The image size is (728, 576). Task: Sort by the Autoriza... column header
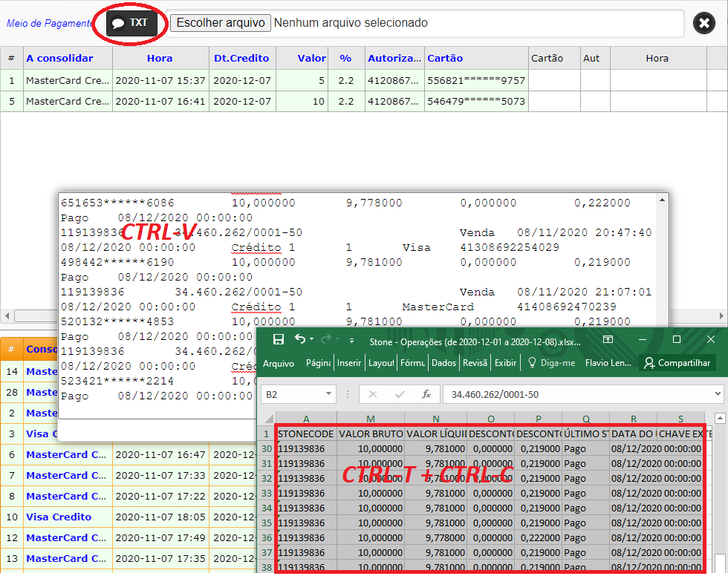(394, 59)
